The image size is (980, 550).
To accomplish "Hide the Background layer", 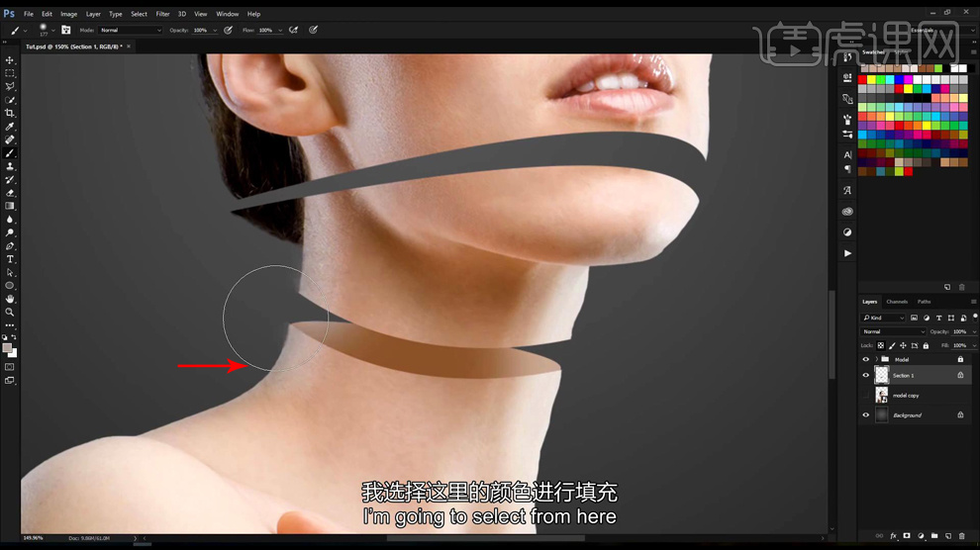I will 865,415.
